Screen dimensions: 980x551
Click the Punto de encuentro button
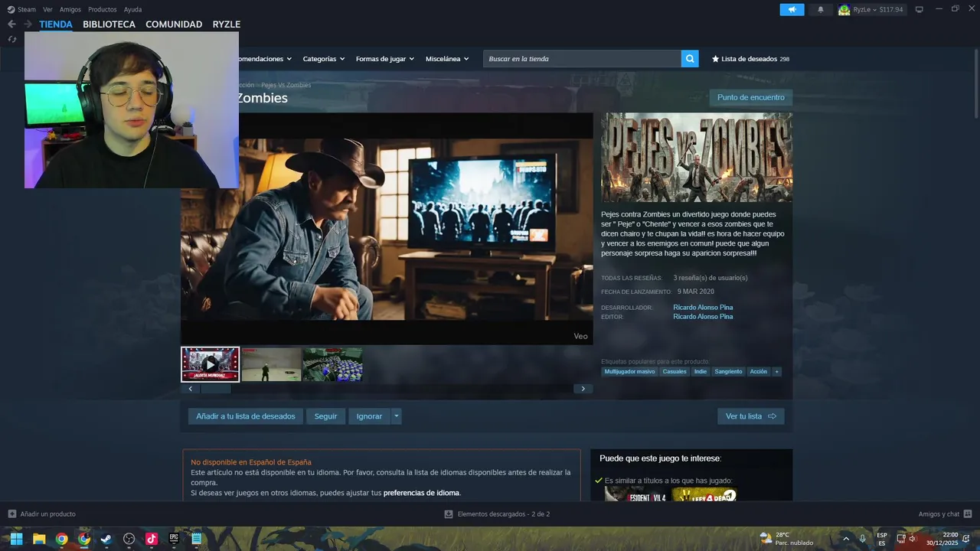pos(750,97)
